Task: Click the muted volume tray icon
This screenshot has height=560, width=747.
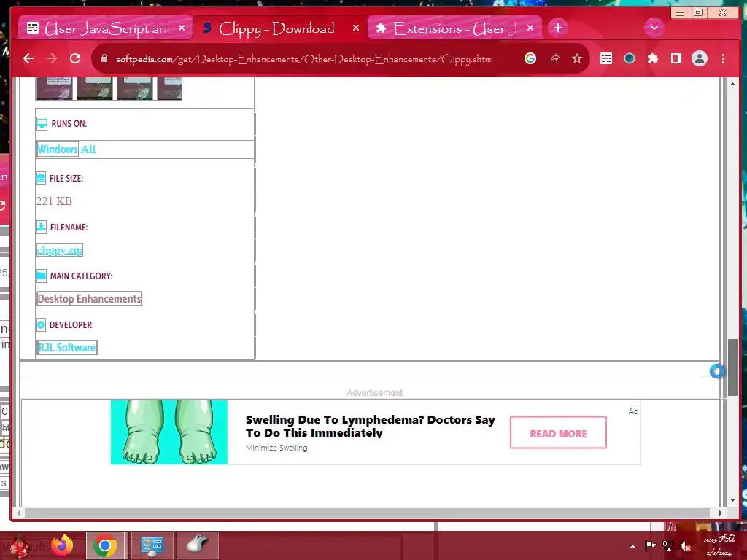Action: coord(686,545)
